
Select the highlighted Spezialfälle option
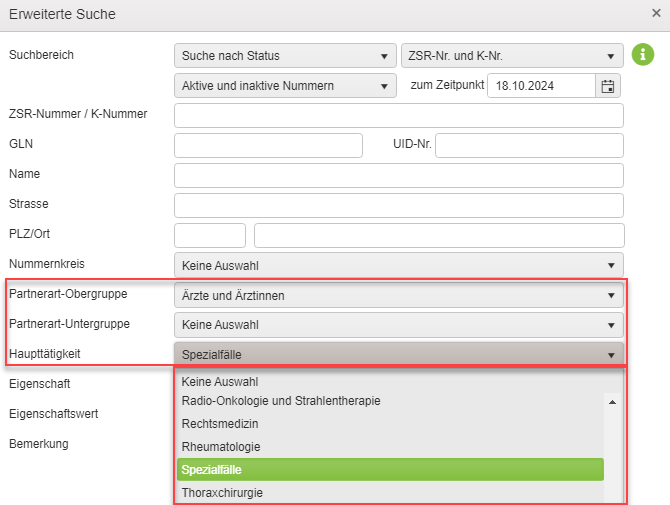point(390,470)
